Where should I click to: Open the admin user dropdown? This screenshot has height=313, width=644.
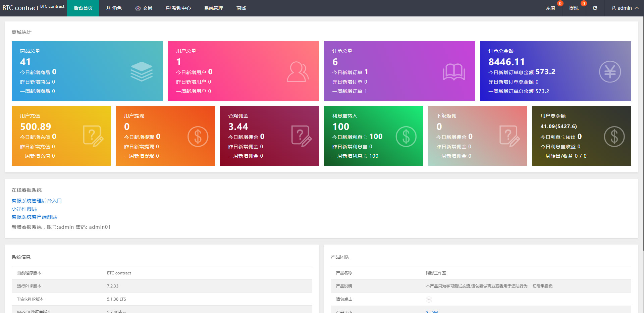[625, 8]
